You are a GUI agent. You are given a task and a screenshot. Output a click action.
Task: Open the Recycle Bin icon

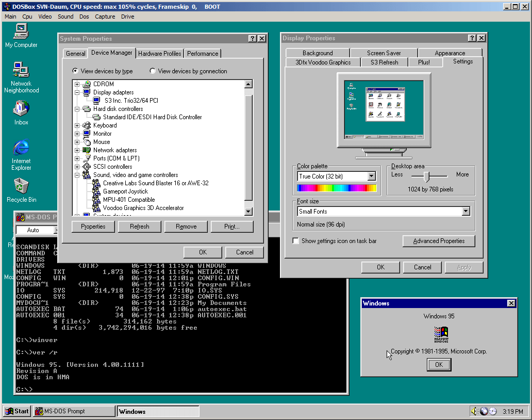(x=21, y=190)
